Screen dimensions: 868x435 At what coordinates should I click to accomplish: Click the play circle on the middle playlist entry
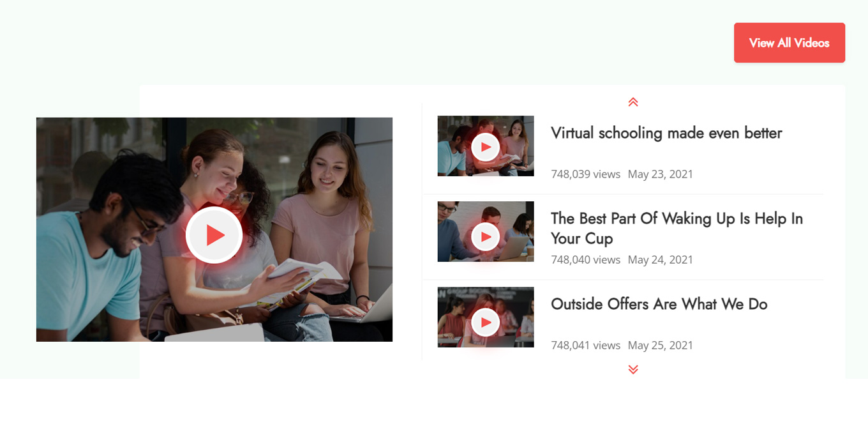(x=486, y=236)
